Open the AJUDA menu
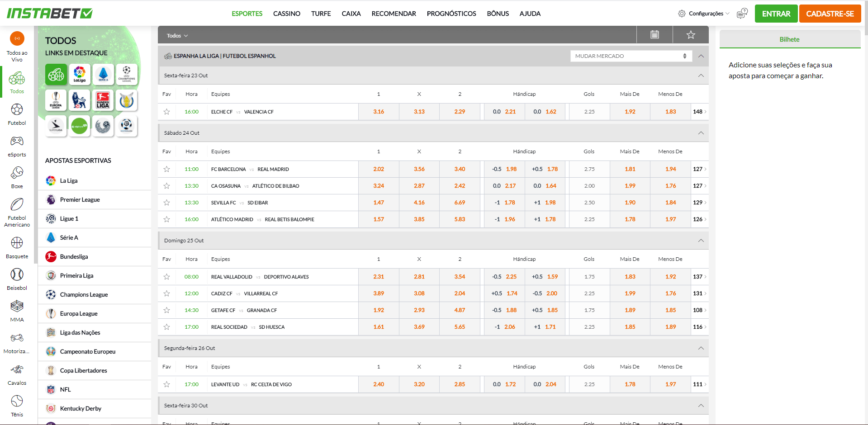Screen dimensions: 868x425 (x=530, y=14)
